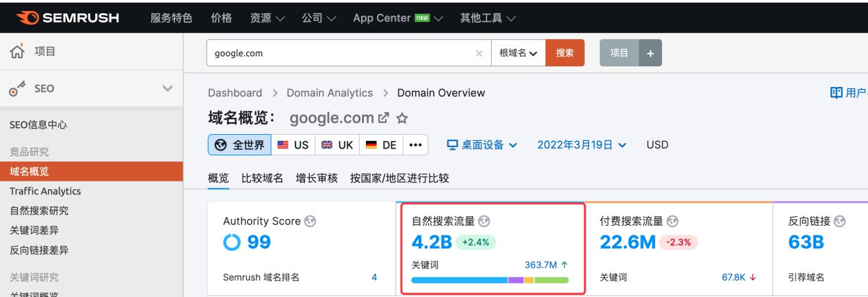Click globe icon next to 付费搜索流量
868x297 pixels.
pos(672,221)
